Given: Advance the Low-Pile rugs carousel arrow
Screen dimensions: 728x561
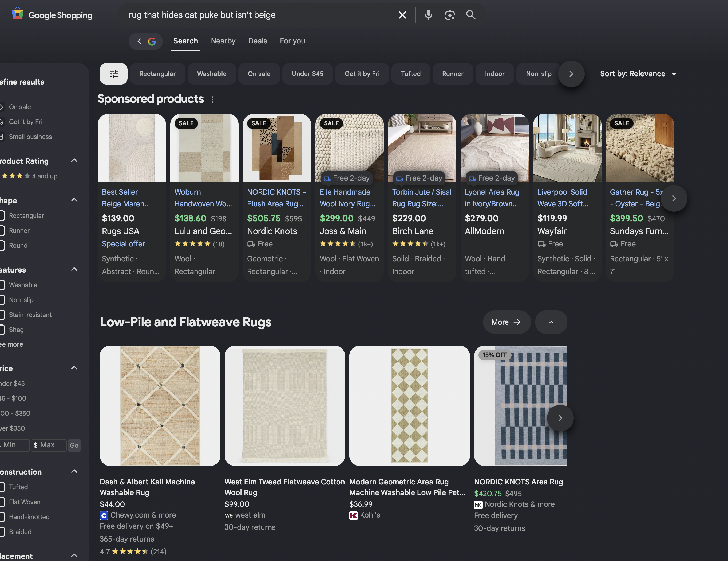Looking at the screenshot, I should (560, 418).
